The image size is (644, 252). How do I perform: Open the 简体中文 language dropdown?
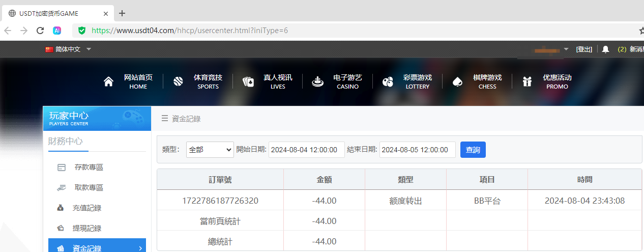click(68, 49)
